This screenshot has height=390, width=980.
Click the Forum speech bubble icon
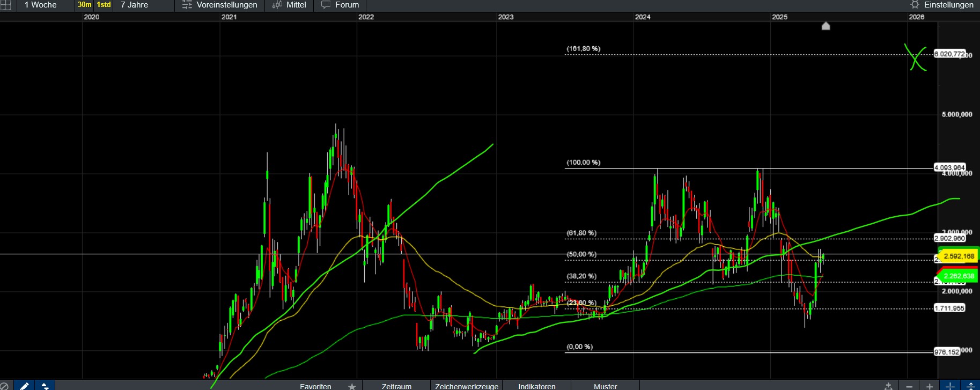[326, 5]
